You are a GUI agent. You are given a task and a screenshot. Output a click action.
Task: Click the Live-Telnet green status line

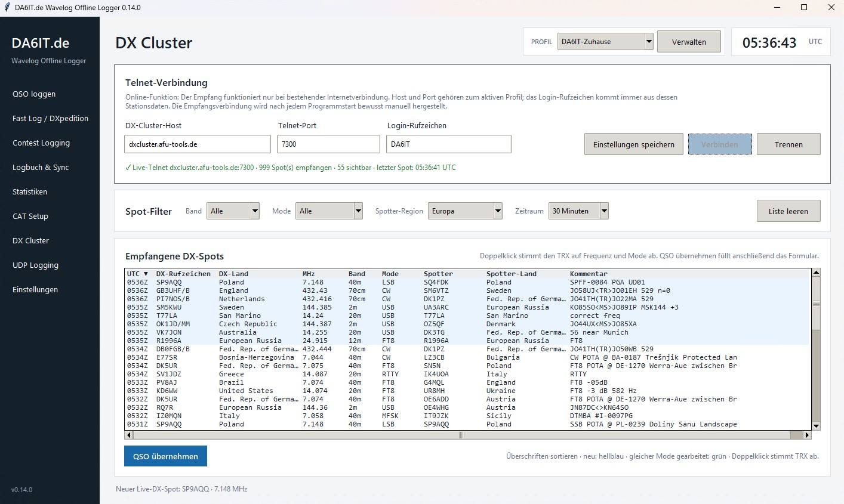pos(291,168)
